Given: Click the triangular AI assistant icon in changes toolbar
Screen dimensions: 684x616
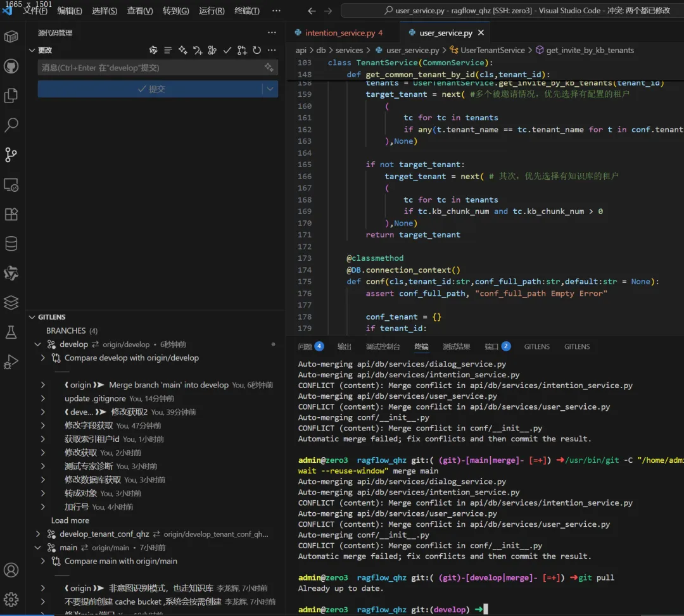Looking at the screenshot, I should pos(153,50).
